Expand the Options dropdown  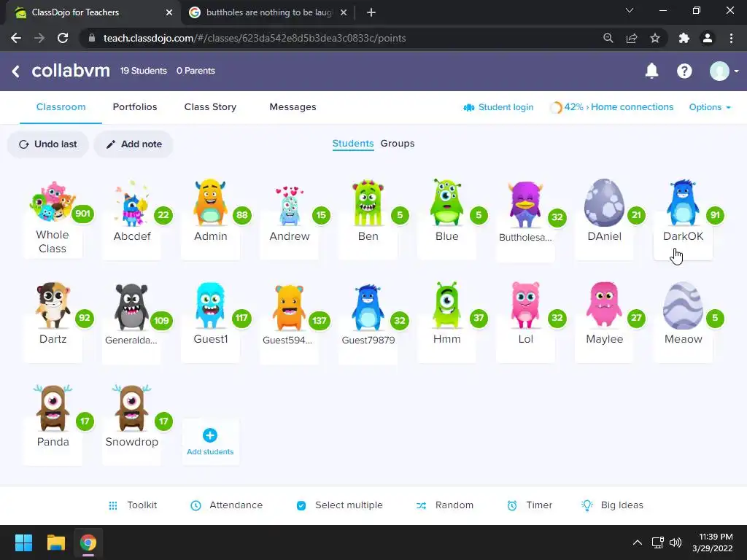[x=709, y=107]
